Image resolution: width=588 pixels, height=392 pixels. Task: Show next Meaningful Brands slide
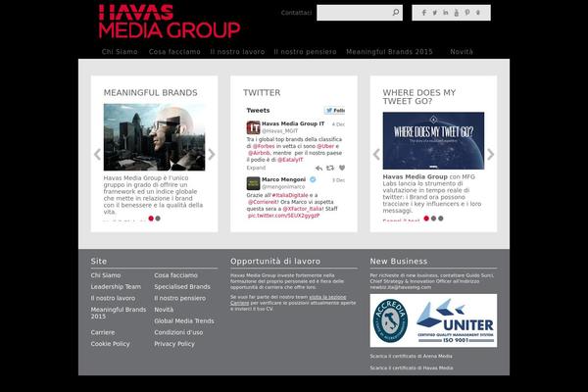(x=212, y=154)
